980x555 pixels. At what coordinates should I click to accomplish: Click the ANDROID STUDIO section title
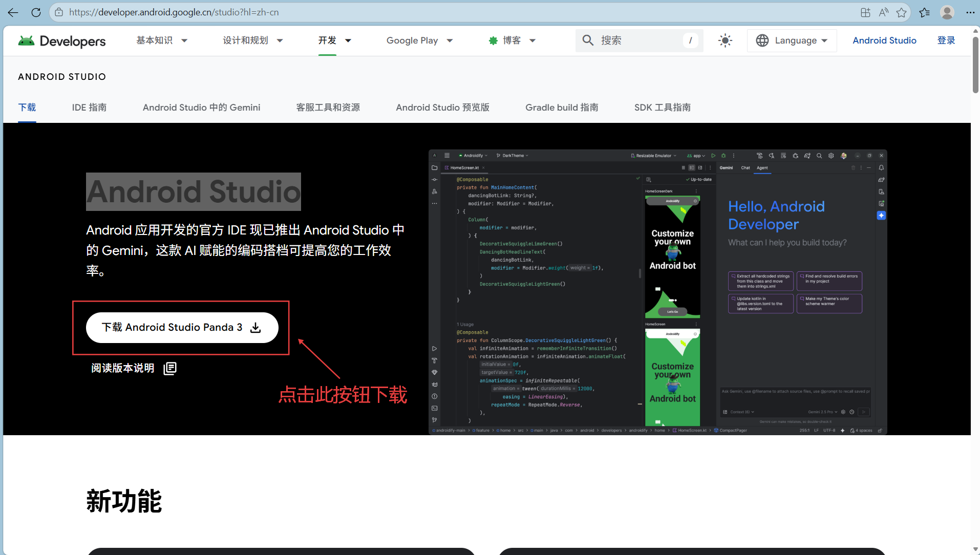click(x=62, y=77)
